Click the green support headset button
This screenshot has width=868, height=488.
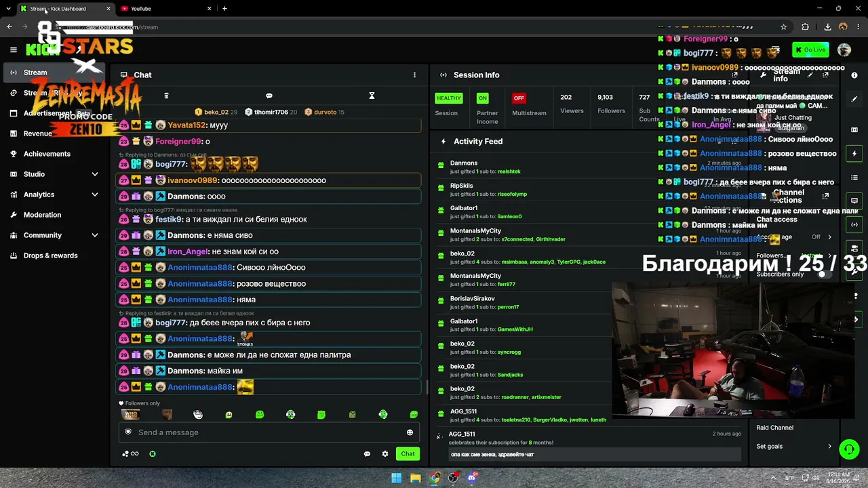tap(849, 449)
